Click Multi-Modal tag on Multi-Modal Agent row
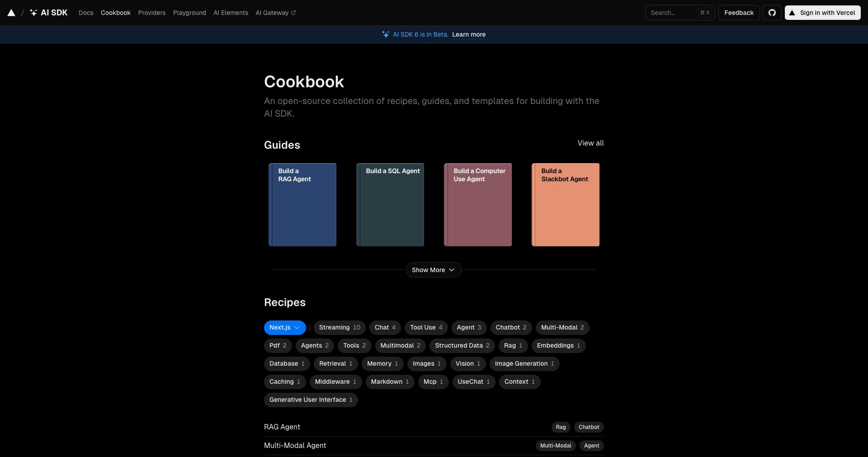This screenshot has width=868, height=457. (556, 446)
